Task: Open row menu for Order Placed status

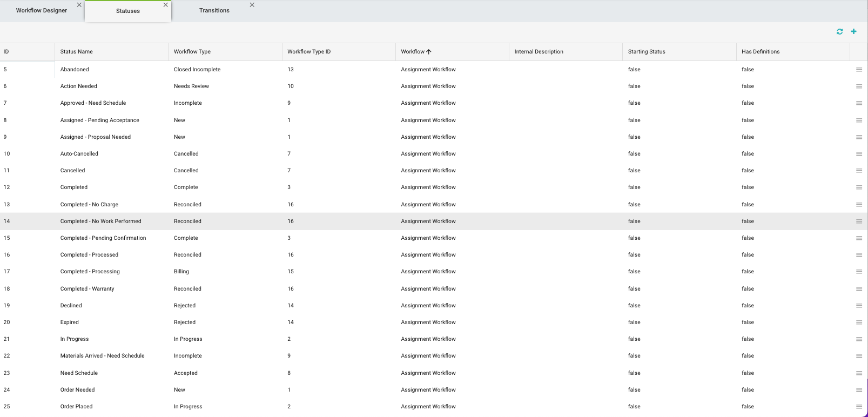Action: point(859,407)
